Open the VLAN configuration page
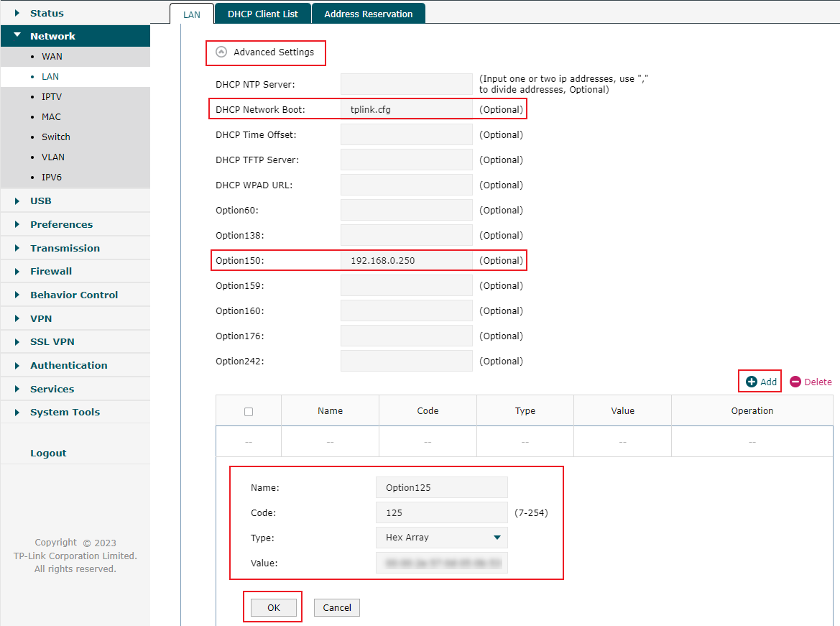Screen dimensions: 840x626 (x=51, y=157)
